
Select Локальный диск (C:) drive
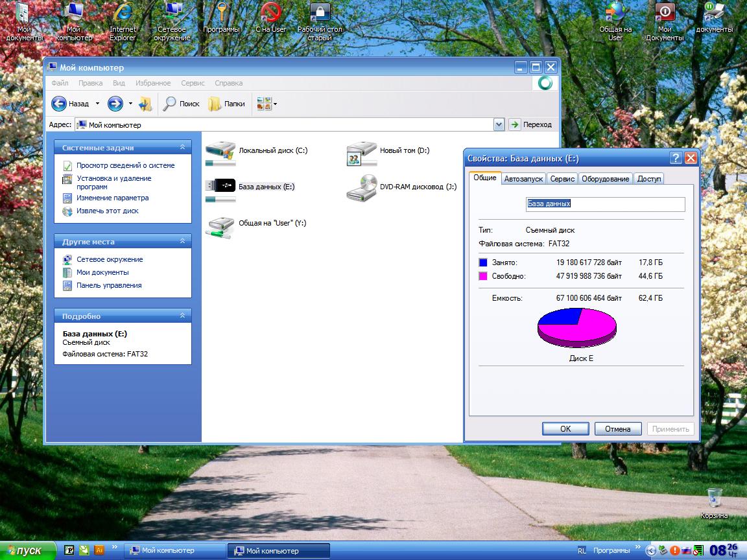pos(257,154)
